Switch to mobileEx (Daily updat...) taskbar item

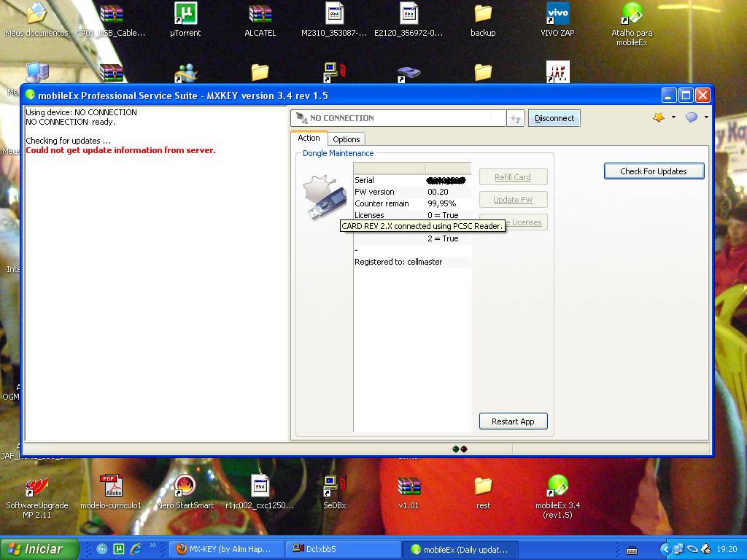click(460, 549)
